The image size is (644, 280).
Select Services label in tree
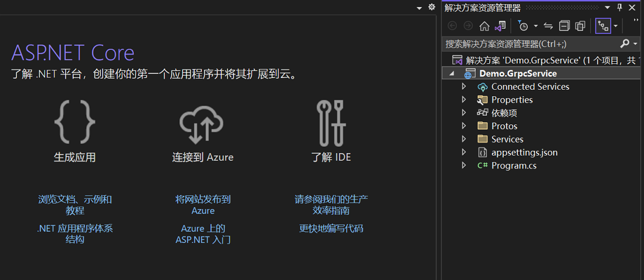[x=507, y=139]
